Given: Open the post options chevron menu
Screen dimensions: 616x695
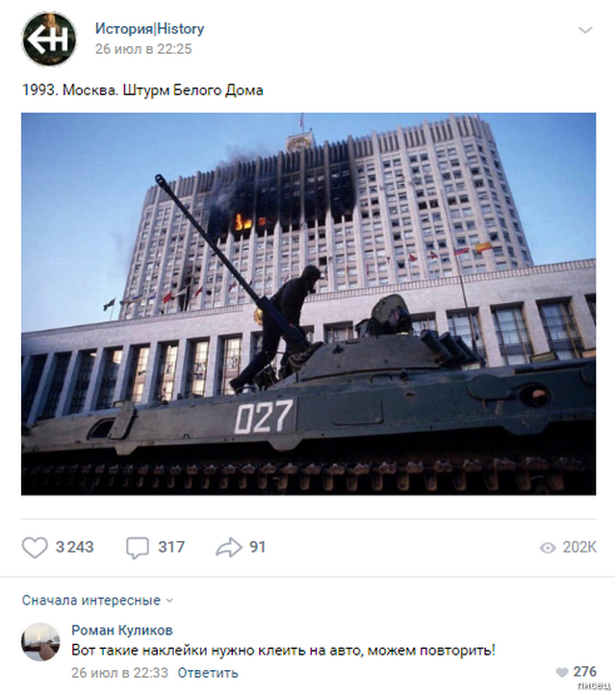Looking at the screenshot, I should [585, 30].
